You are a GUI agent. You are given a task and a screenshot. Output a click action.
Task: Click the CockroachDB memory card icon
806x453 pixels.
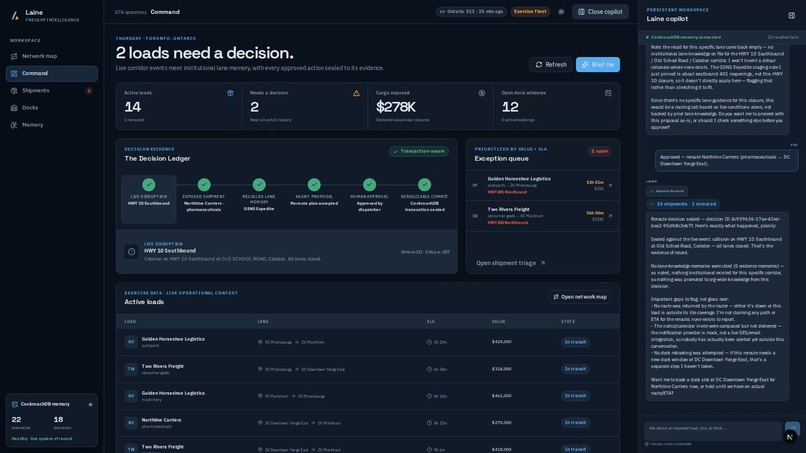[x=14, y=404]
